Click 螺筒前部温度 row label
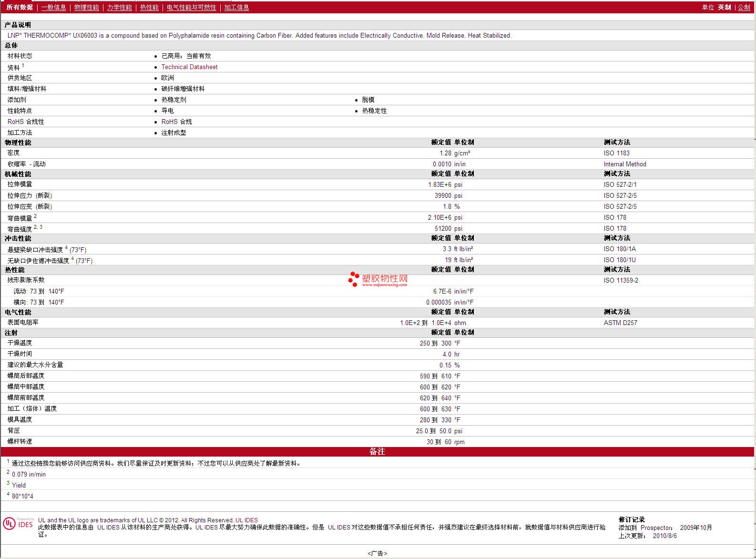The image size is (756, 559). point(26,398)
